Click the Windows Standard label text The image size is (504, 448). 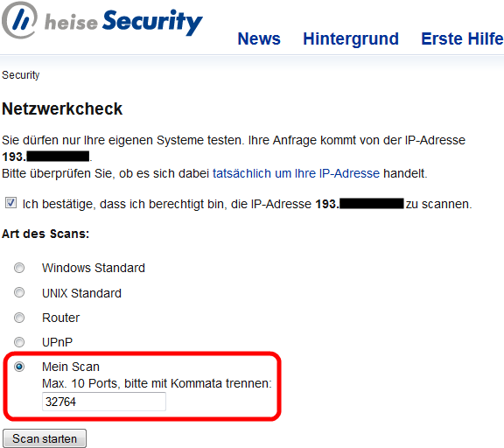point(94,268)
